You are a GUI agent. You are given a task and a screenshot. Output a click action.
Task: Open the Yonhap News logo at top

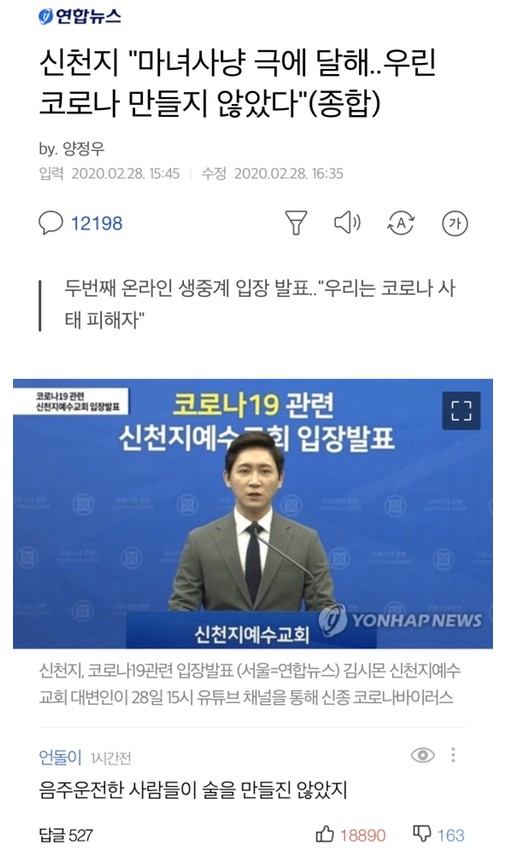80,15
